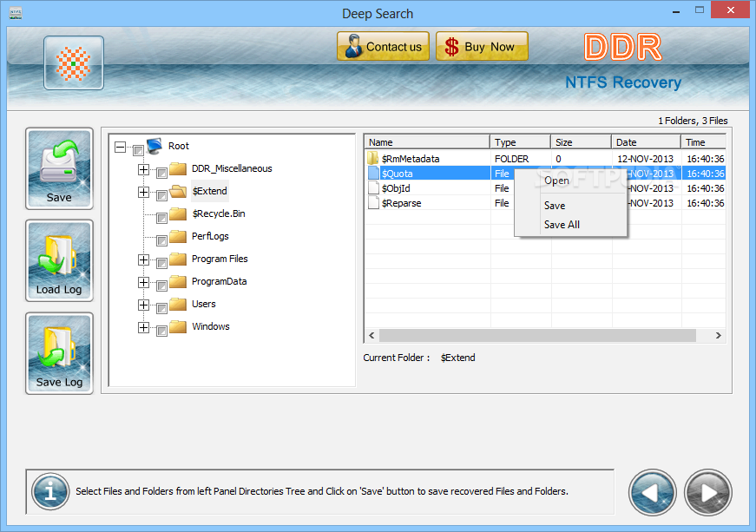Click the back arrow navigation button
Viewport: 756px width, 532px height.
[653, 492]
